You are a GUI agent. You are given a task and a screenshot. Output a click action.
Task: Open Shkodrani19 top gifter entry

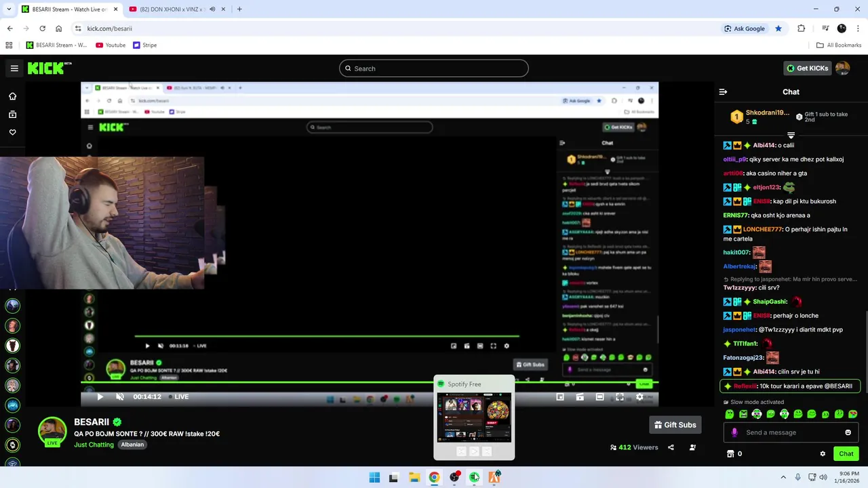759,117
